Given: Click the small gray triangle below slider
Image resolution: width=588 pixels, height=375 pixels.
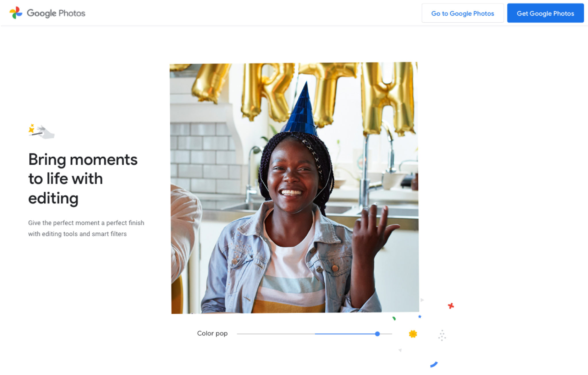Looking at the screenshot, I should coord(400,350).
